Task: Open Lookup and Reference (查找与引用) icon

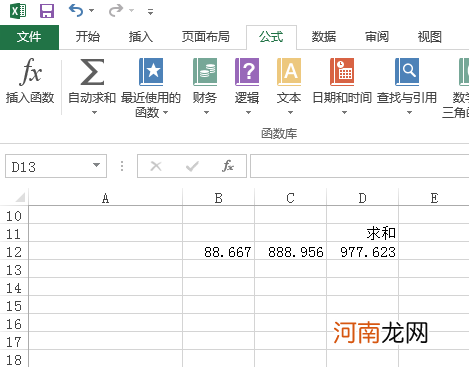Action: (x=407, y=72)
